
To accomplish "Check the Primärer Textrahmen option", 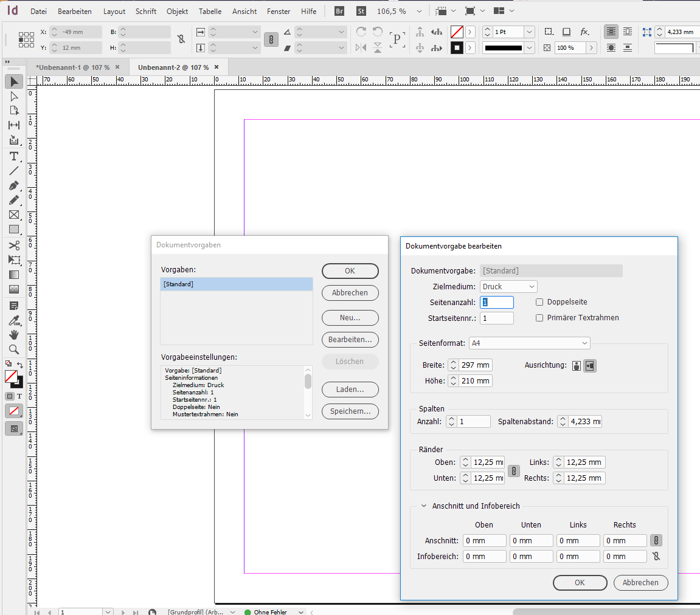I will pos(539,318).
